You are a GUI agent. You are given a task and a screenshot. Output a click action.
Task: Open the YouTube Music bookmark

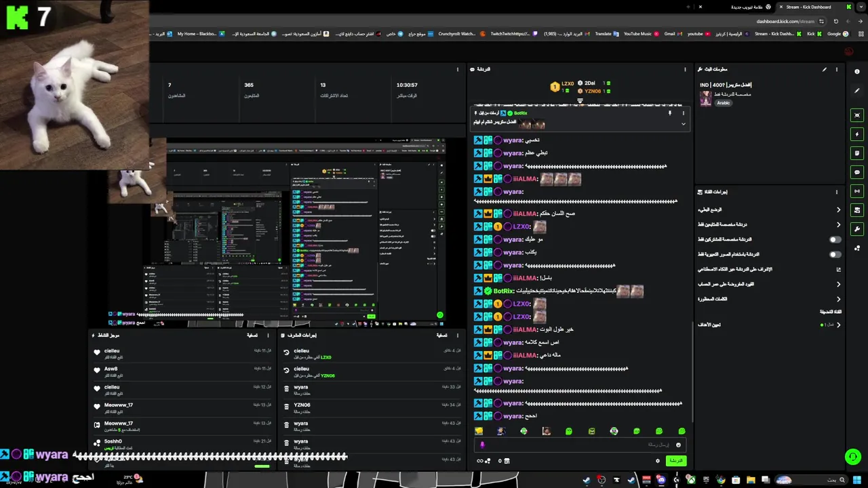click(x=641, y=34)
